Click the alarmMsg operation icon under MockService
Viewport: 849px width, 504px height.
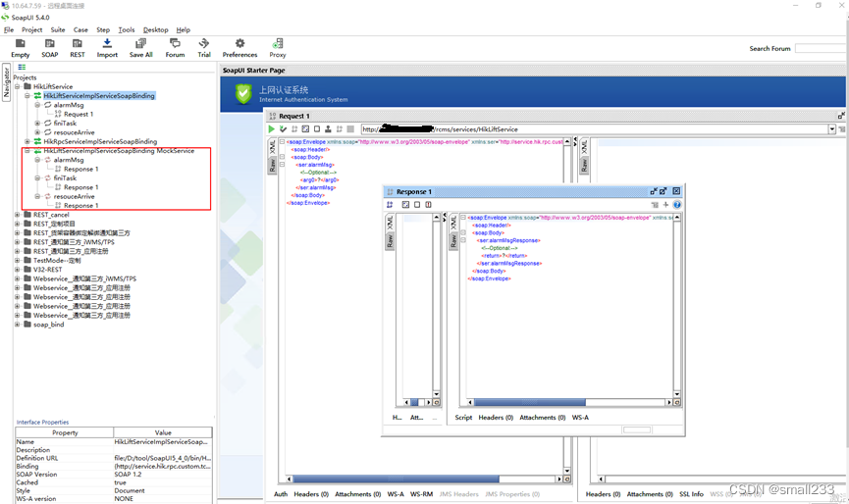coord(48,160)
